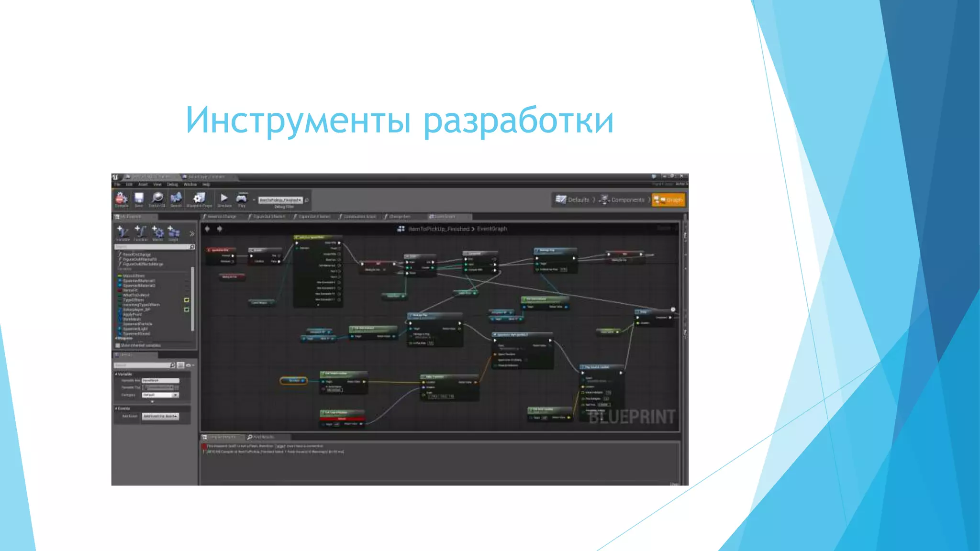Click the add Graph icon
This screenshot has width=980, height=551.
pyautogui.click(x=173, y=231)
